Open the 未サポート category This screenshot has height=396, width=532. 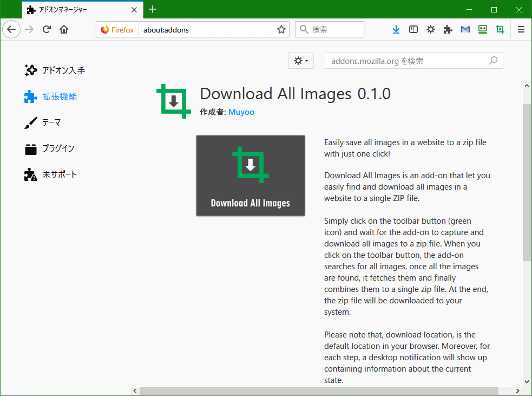pyautogui.click(x=50, y=174)
